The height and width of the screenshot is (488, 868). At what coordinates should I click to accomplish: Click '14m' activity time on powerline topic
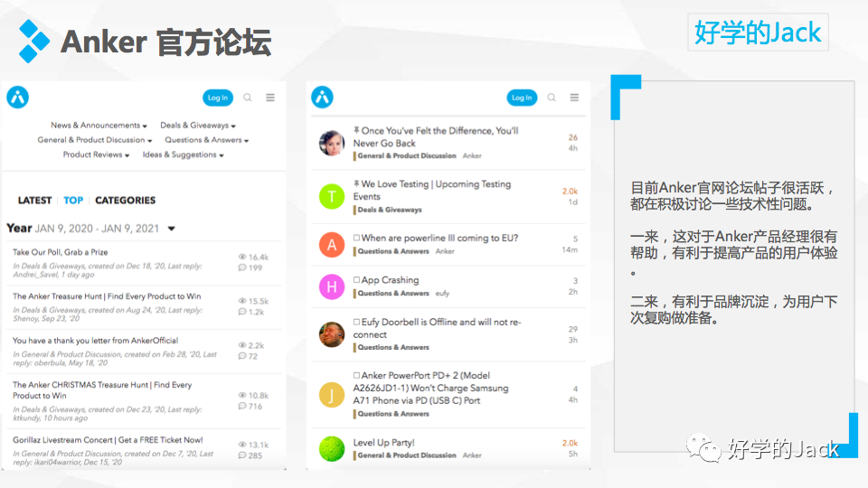570,249
